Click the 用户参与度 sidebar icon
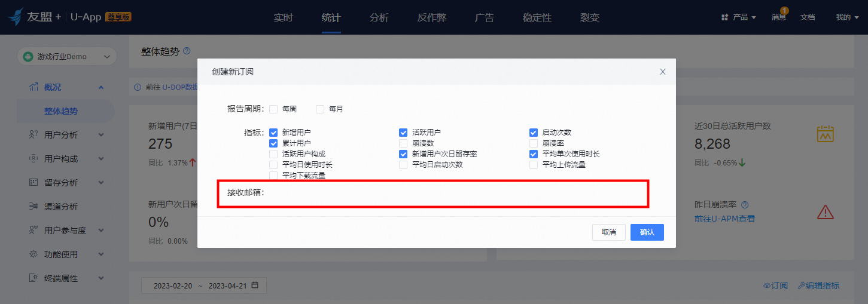Image resolution: width=868 pixels, height=304 pixels. (x=34, y=231)
